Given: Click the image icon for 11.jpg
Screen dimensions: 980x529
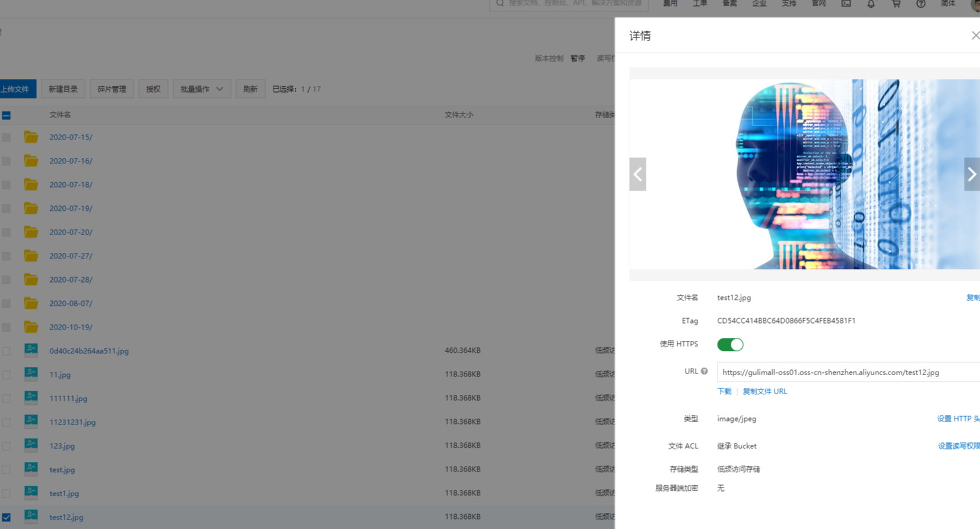Looking at the screenshot, I should [31, 374].
